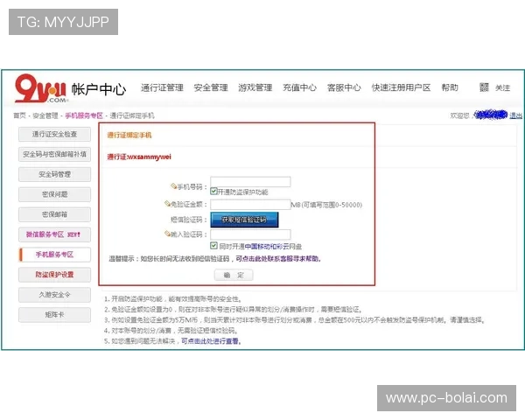Open 矩阵卡 in the sidebar
Viewport: 525px width, 420px height.
pos(54,315)
